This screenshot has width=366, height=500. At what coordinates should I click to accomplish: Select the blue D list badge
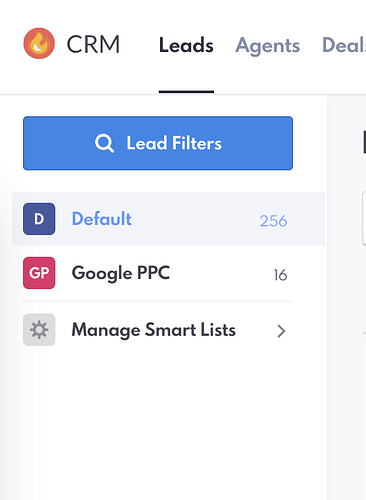(39, 219)
